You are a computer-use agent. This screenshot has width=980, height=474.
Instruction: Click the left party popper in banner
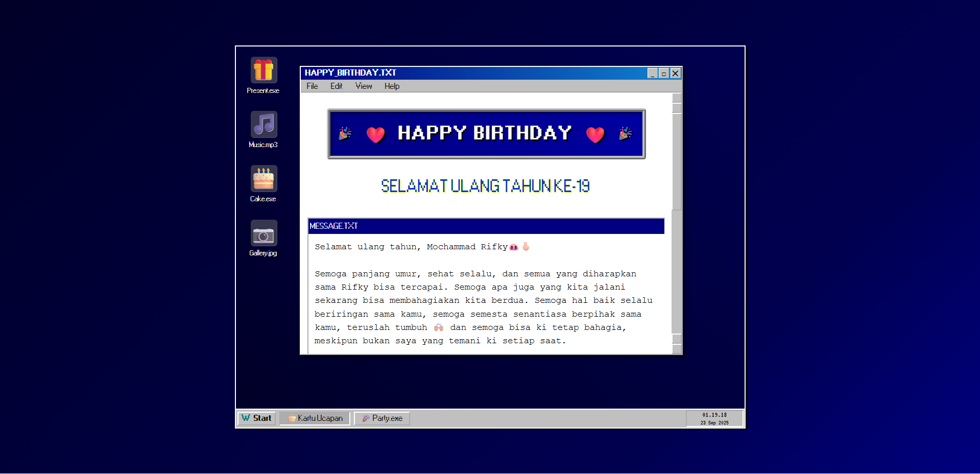tap(345, 133)
